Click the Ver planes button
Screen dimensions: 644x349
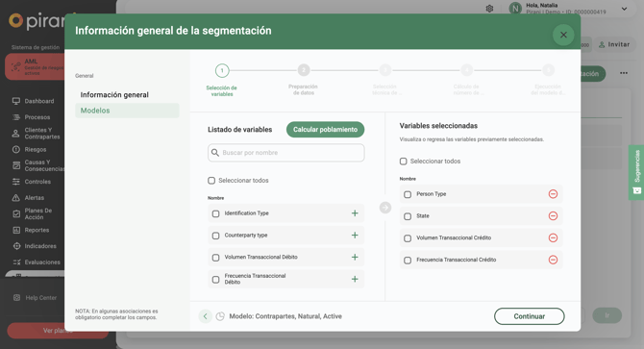tap(57, 331)
